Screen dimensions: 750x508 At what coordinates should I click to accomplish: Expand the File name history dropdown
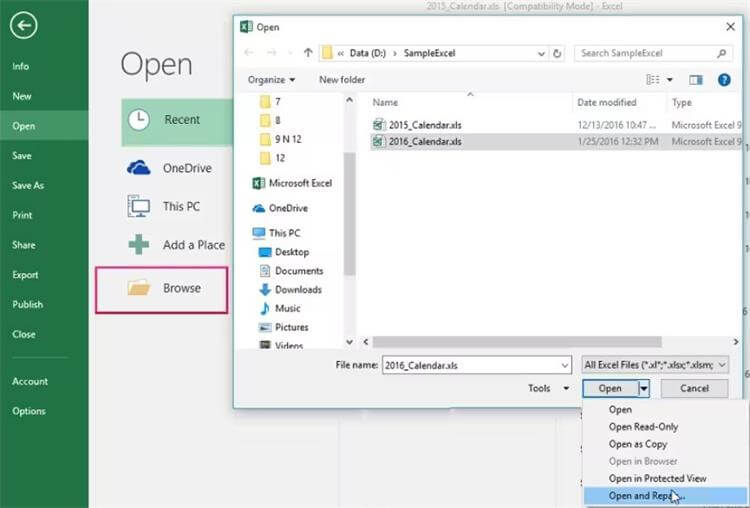coord(565,366)
